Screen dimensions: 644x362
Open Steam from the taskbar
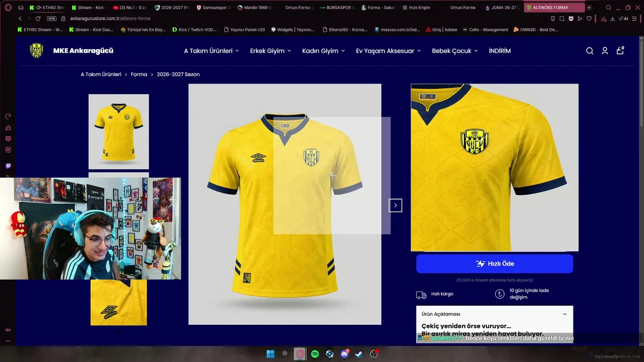coord(359,354)
